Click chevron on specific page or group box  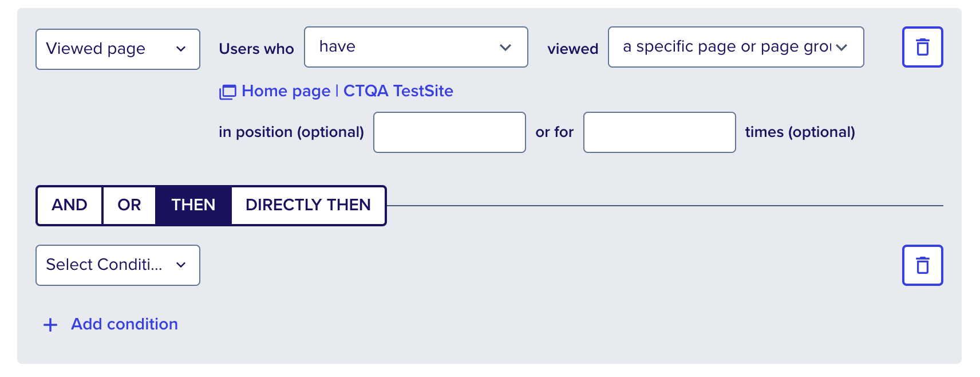coord(841,48)
